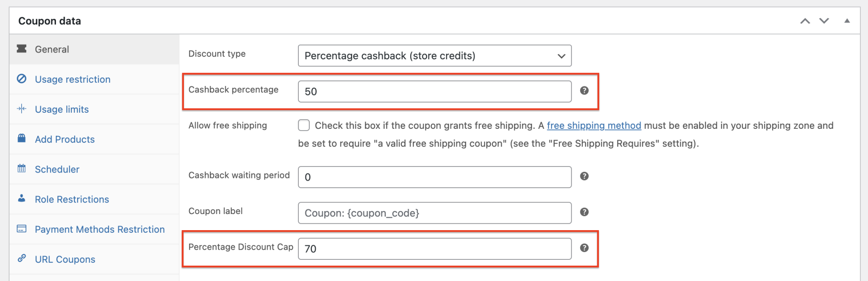This screenshot has width=868, height=281.
Task: Click the Cashback waiting period field
Action: 434,177
